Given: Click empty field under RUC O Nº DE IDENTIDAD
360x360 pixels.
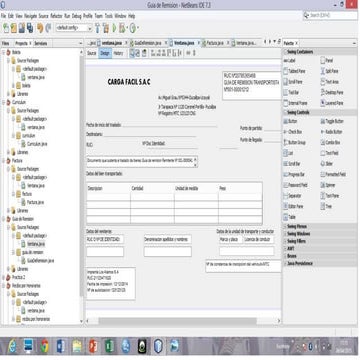Looking at the screenshot, I should (105, 252).
